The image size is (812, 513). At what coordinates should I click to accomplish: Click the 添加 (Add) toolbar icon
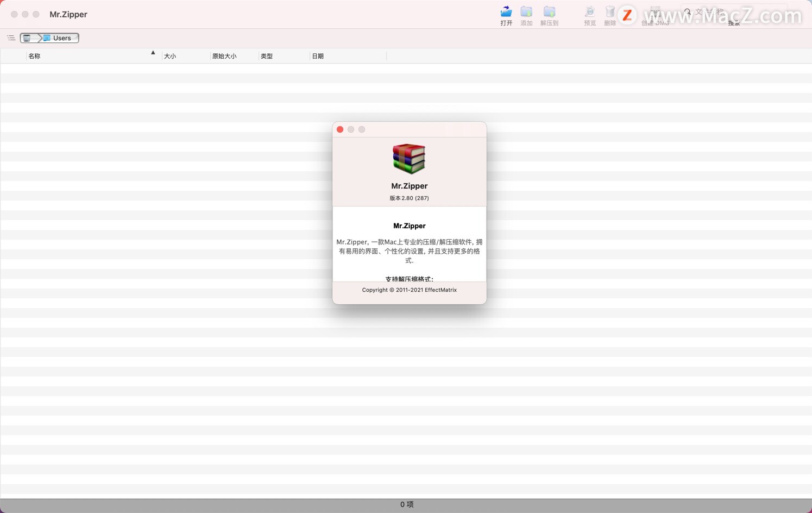click(x=526, y=11)
